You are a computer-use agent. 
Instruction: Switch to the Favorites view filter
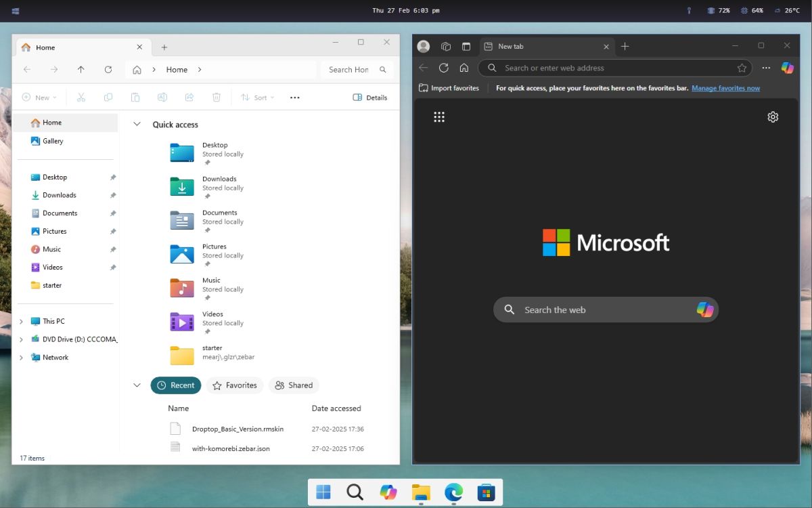(235, 385)
